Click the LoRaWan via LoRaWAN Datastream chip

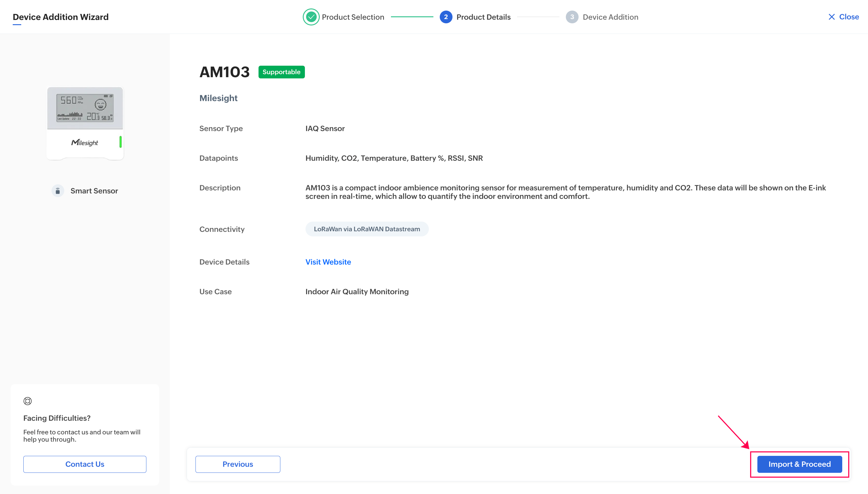pyautogui.click(x=367, y=229)
